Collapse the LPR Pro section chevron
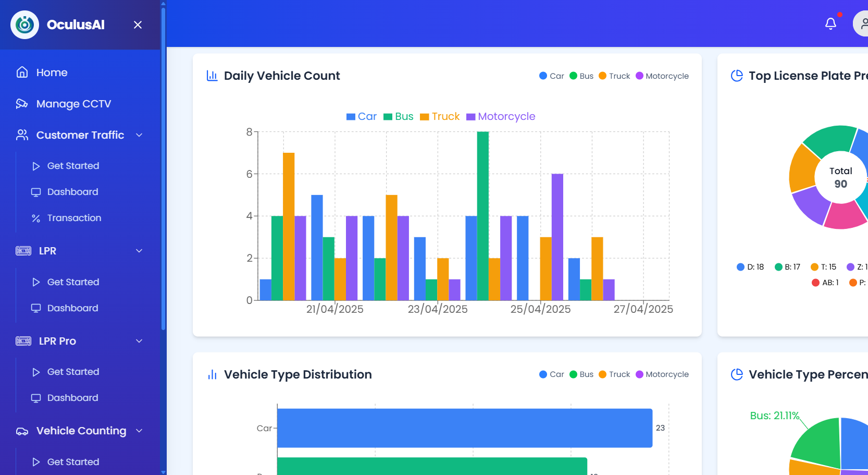Viewport: 868px width, 475px height. coord(139,341)
